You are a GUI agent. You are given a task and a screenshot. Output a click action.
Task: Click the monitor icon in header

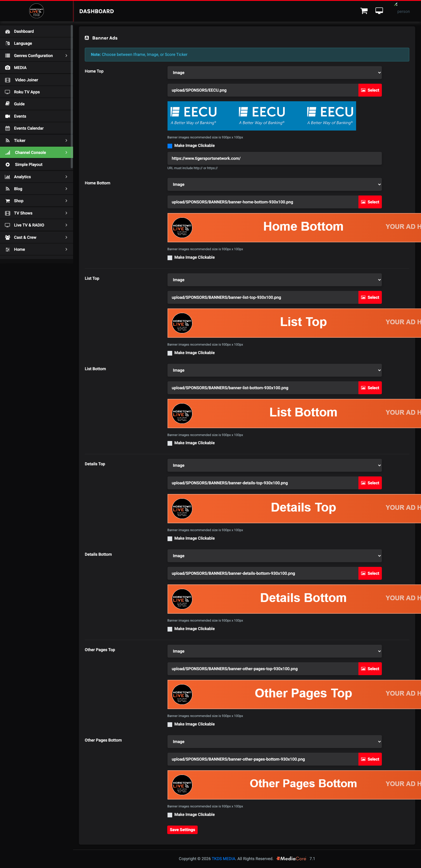point(379,11)
